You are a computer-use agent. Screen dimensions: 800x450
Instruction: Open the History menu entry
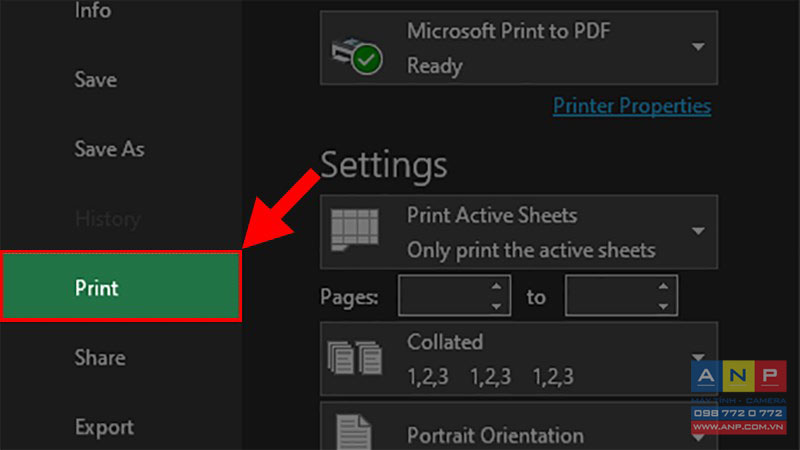108,219
